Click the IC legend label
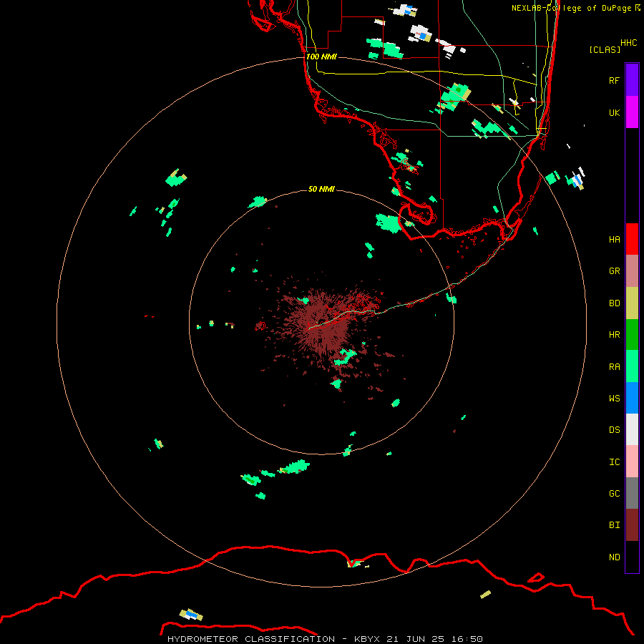 (x=614, y=462)
